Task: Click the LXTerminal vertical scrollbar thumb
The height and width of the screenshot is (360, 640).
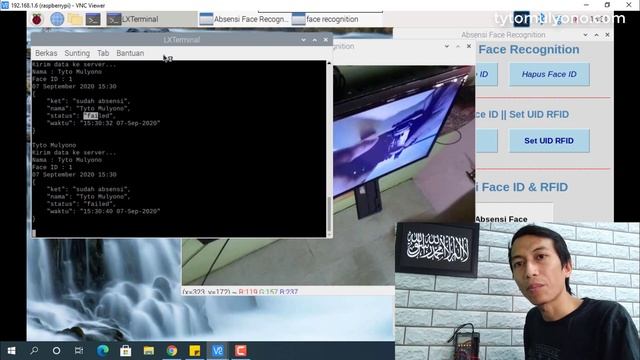Action: pyautogui.click(x=329, y=214)
